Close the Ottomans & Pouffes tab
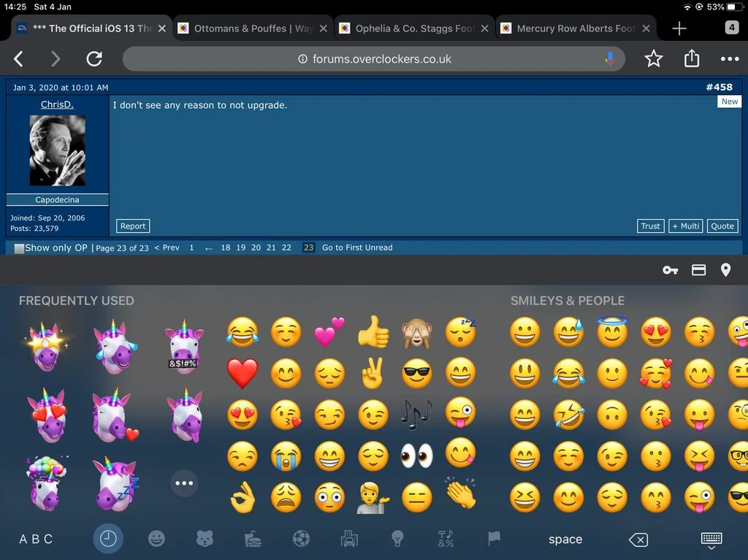The height and width of the screenshot is (560, 748). (324, 28)
